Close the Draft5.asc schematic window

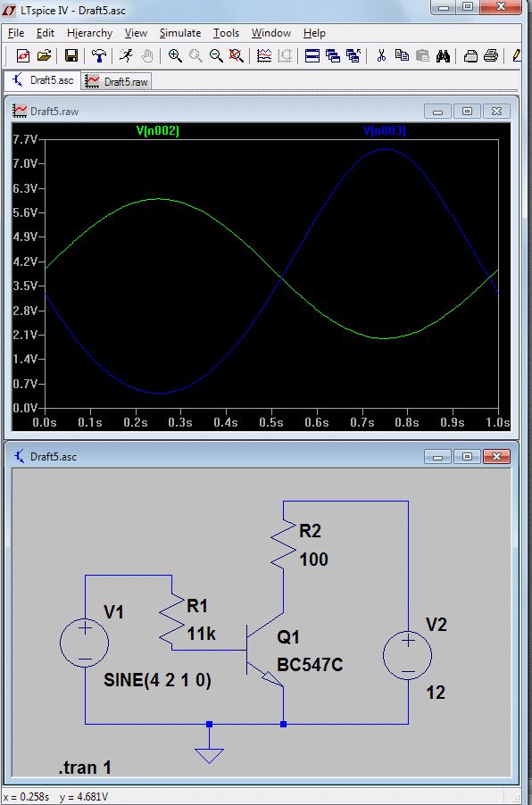pos(496,456)
